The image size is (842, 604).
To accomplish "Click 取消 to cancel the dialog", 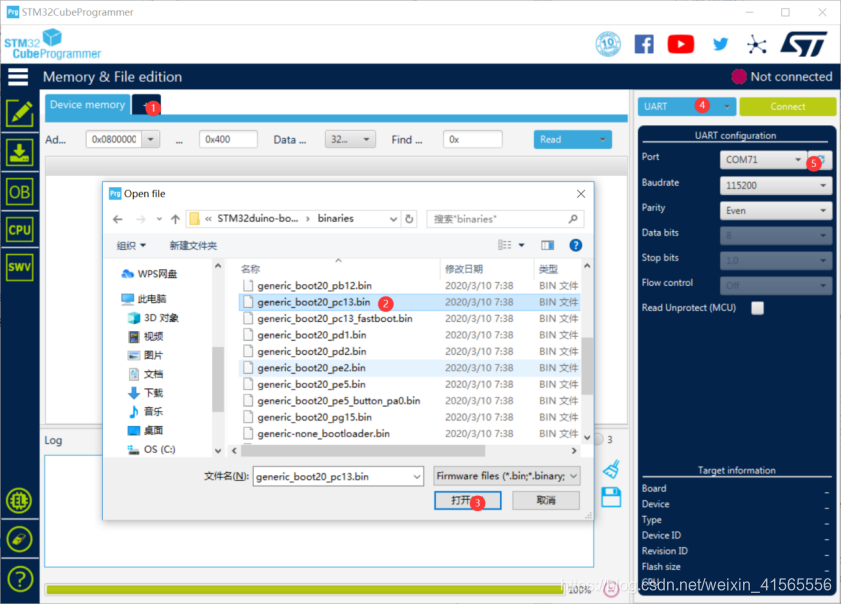I will [x=546, y=500].
